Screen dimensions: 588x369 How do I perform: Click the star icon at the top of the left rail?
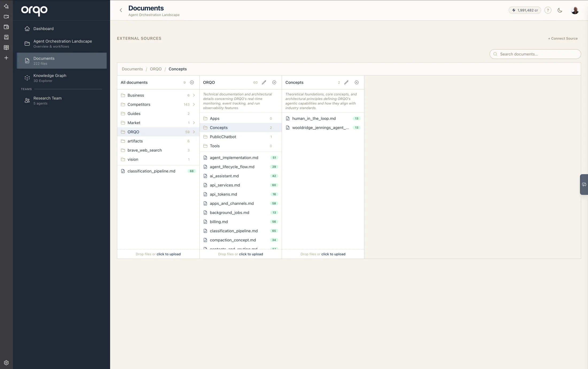pos(6,6)
